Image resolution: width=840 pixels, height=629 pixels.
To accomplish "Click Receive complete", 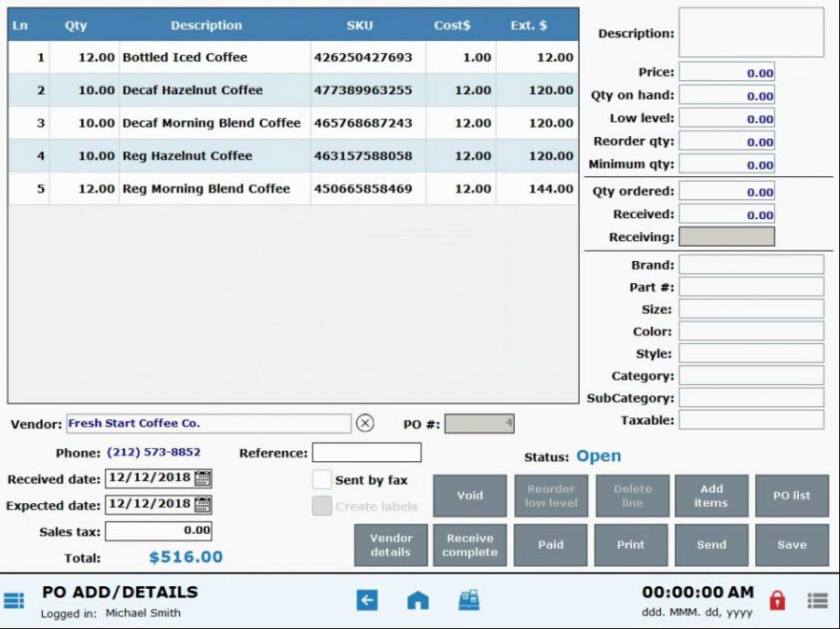I will click(x=469, y=544).
